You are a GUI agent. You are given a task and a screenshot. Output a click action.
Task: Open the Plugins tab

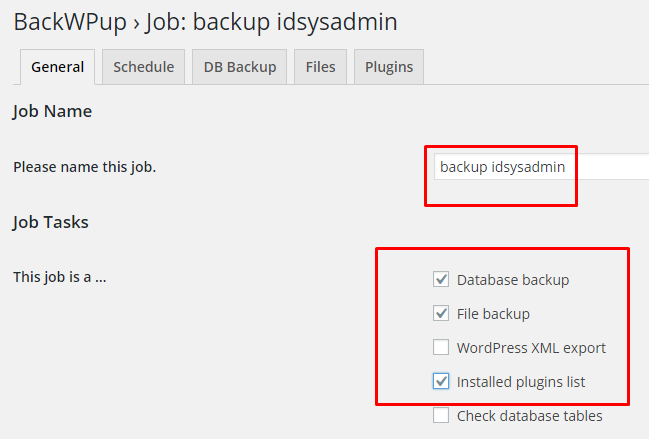tap(389, 67)
